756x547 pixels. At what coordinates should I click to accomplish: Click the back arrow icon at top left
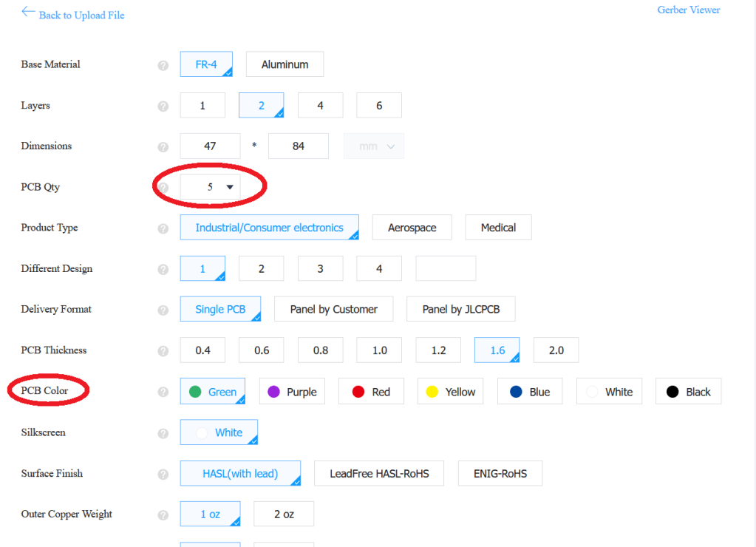click(28, 13)
